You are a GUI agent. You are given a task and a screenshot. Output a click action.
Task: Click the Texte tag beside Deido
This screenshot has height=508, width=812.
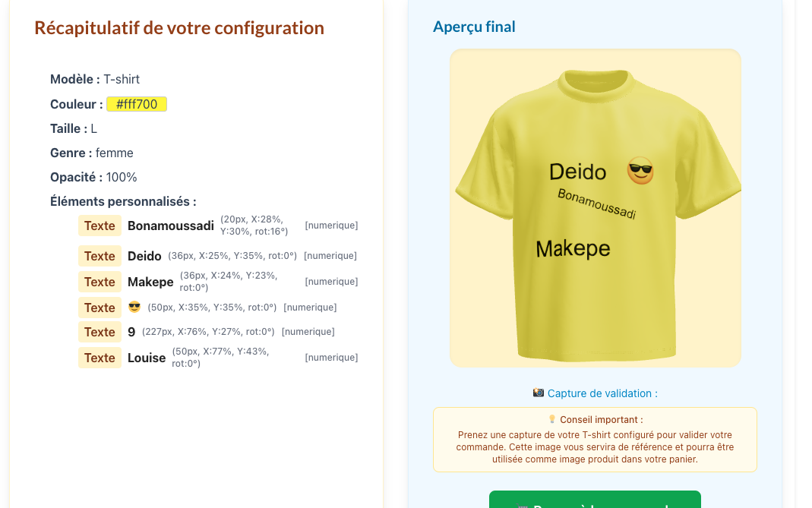100,256
